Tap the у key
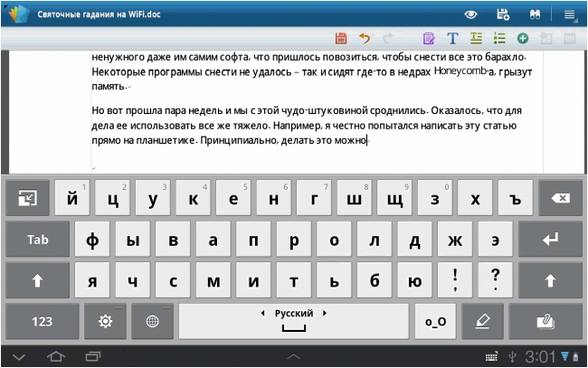588x368 pixels. pos(153,198)
